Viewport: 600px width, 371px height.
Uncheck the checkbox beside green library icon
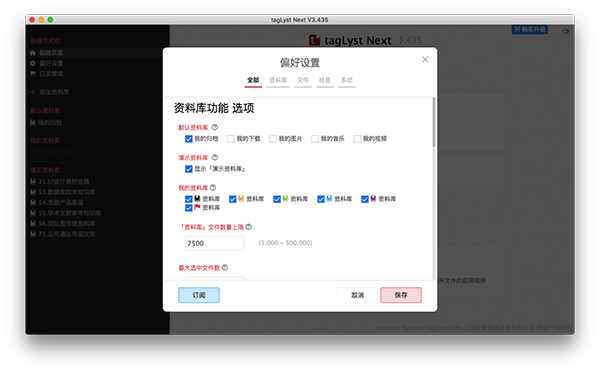(x=277, y=199)
